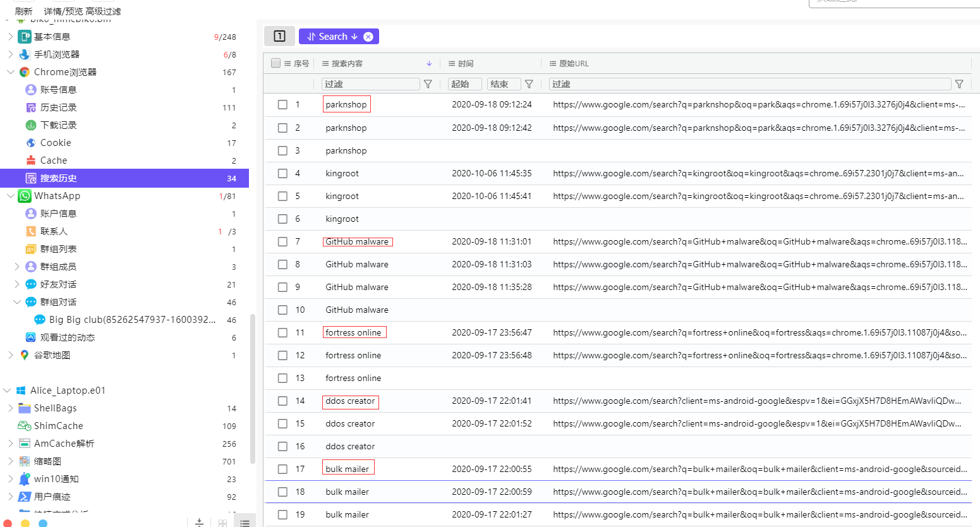Check row 7 GitHub malware checkbox
Image resolution: width=980 pixels, height=527 pixels.
pos(282,241)
